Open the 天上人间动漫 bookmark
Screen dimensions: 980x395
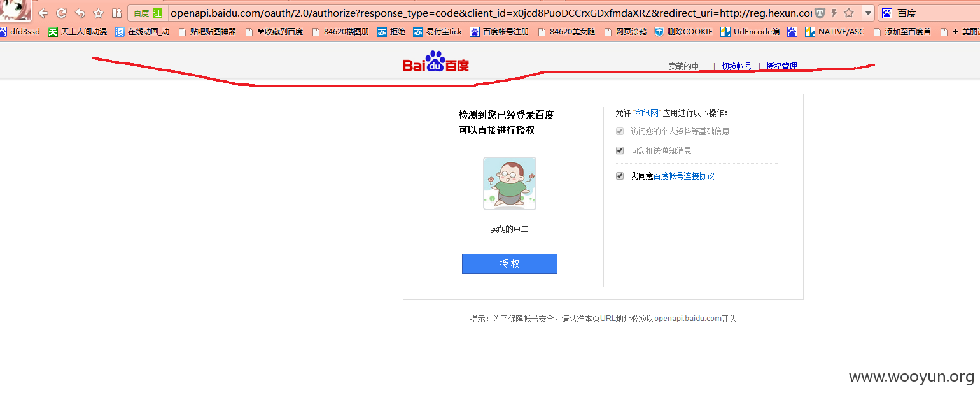[x=78, y=32]
